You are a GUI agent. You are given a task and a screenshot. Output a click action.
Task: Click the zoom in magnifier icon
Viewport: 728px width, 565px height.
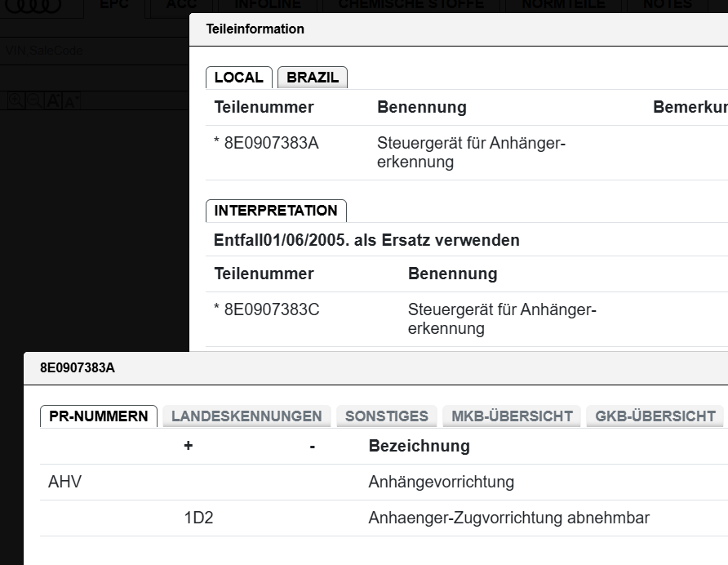(x=16, y=100)
